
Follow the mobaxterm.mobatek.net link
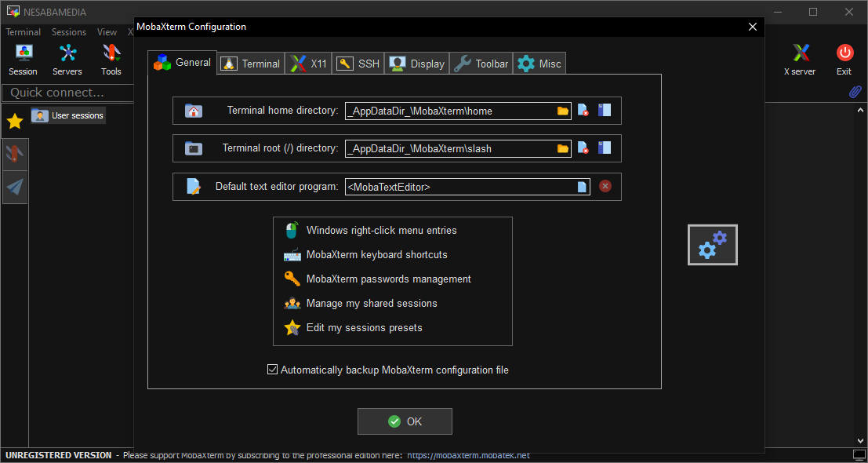[468, 455]
